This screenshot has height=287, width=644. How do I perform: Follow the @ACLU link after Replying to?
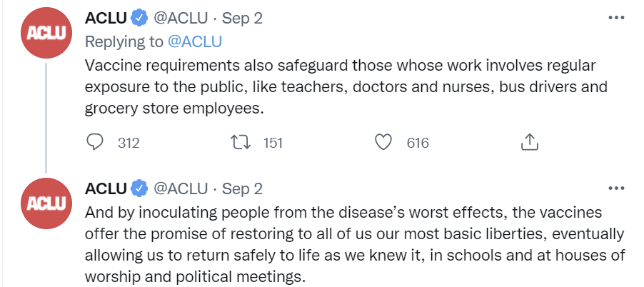coord(195,41)
